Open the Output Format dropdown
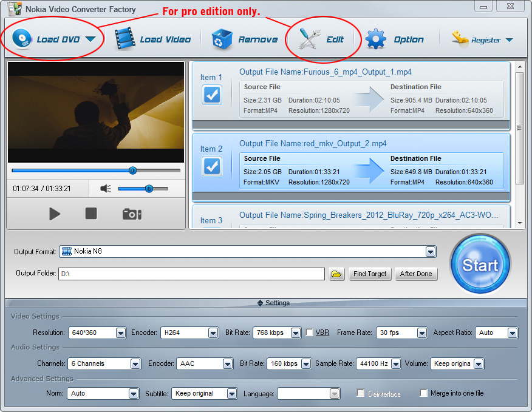 pyautogui.click(x=431, y=252)
